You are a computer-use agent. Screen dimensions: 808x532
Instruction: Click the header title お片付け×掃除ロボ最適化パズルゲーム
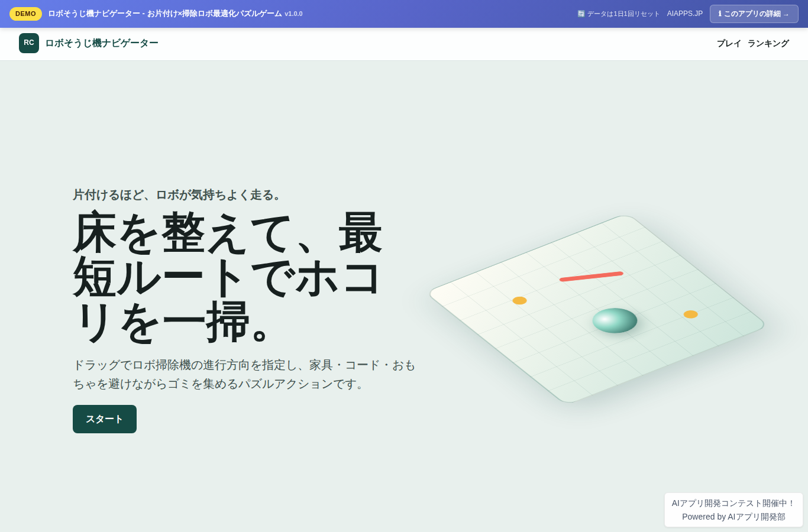tap(215, 14)
